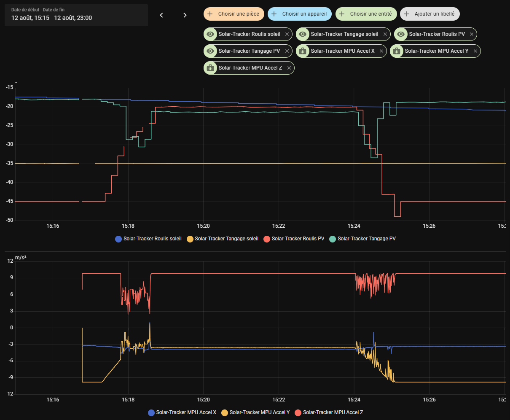Toggle the MPU Accel Y legend entry

click(255, 412)
